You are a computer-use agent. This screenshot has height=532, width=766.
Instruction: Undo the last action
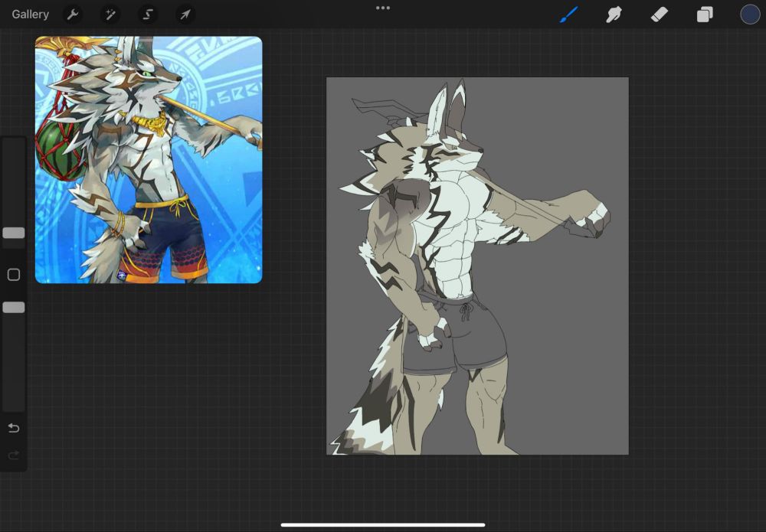click(x=14, y=428)
